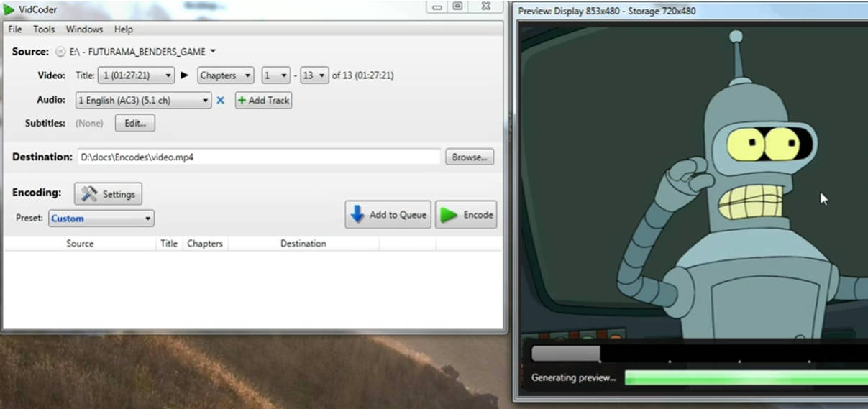
Task: Click the Browse... button
Action: [x=470, y=157]
